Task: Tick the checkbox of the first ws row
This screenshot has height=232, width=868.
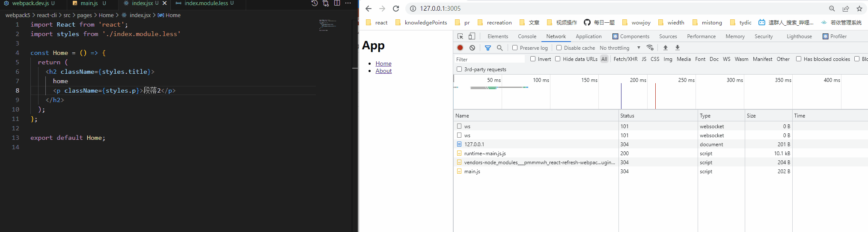Action: 459,126
